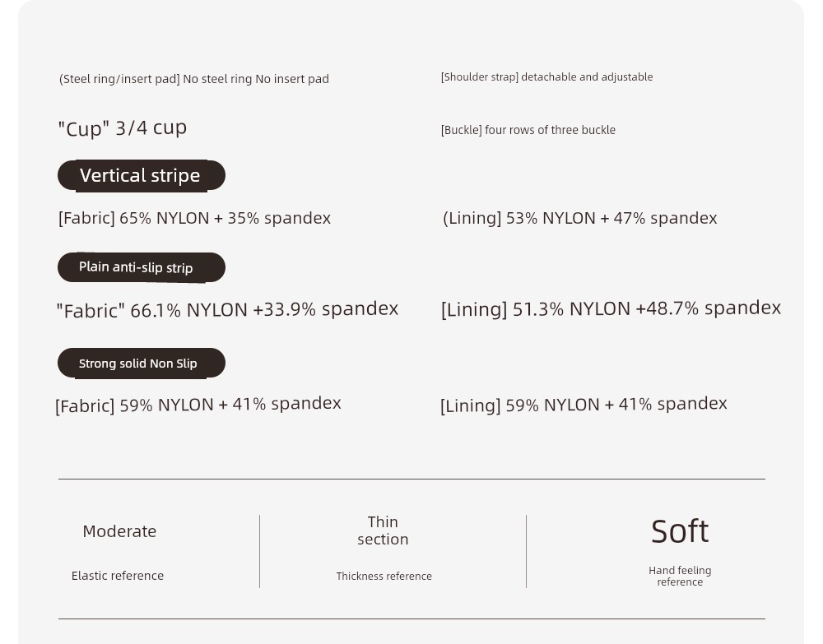Click the Thickness reference caption
823x644 pixels.
tap(384, 577)
